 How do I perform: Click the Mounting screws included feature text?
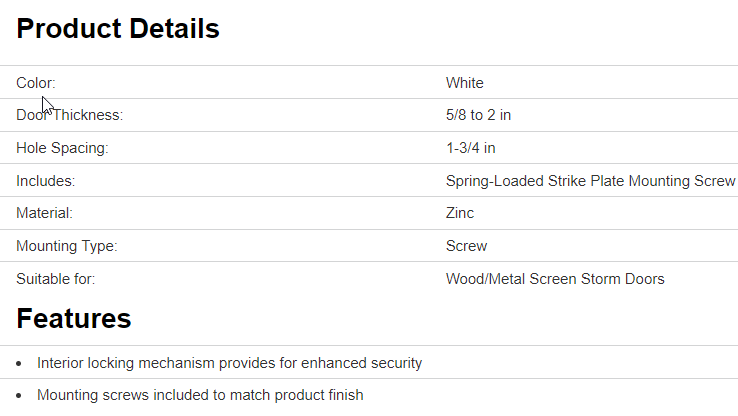pyautogui.click(x=200, y=395)
